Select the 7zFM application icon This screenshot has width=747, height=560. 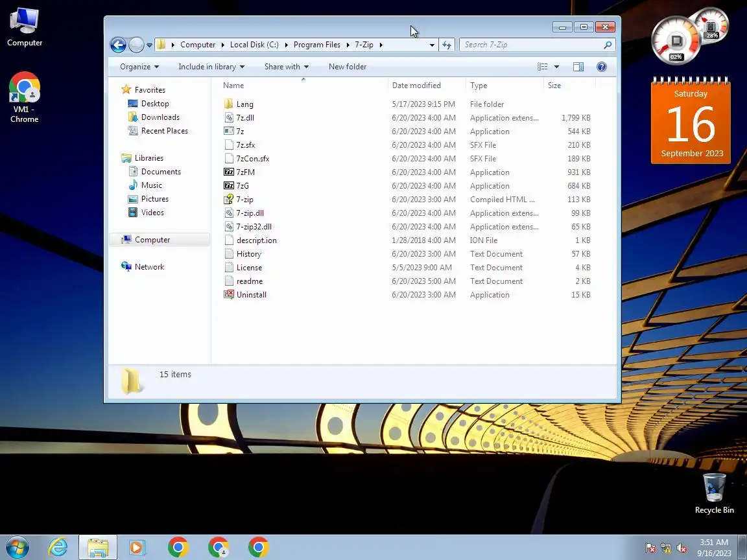coord(229,172)
